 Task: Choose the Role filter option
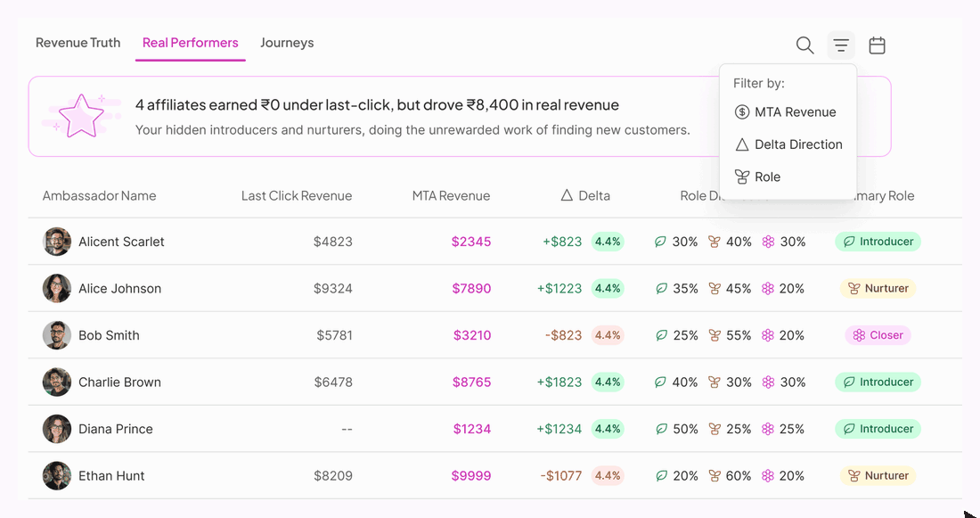757,177
